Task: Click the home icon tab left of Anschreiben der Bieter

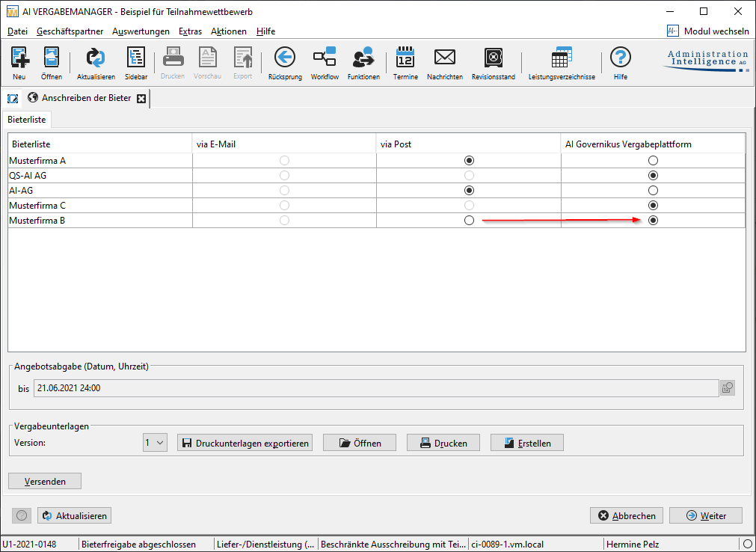Action: pyautogui.click(x=13, y=98)
